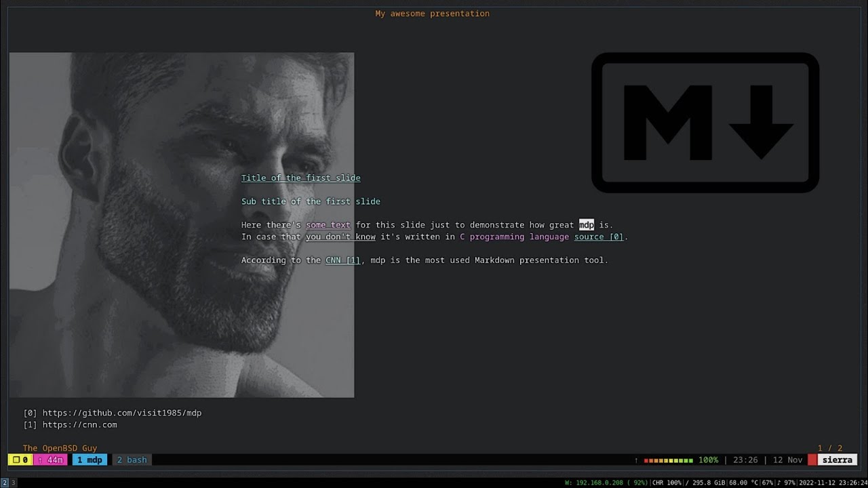Click 'C programming language' text

coord(514,237)
